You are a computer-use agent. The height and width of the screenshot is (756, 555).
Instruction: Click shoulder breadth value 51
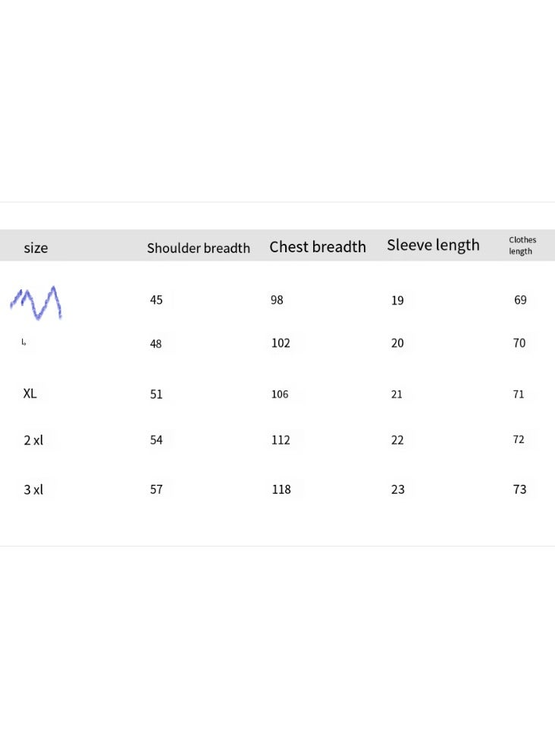click(156, 395)
